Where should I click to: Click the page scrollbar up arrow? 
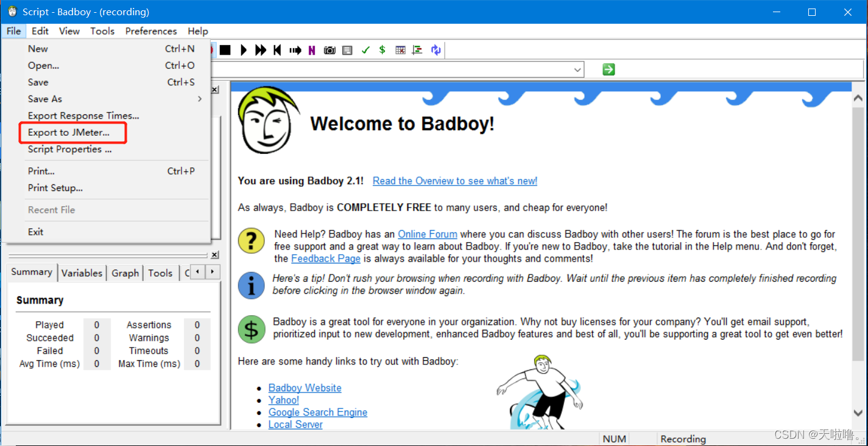pos(859,98)
